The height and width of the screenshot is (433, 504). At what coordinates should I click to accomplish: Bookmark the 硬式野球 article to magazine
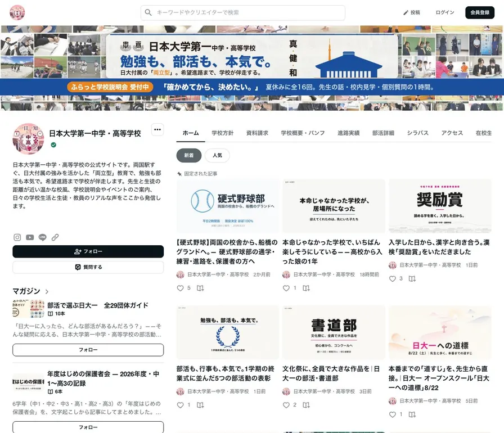(200, 288)
